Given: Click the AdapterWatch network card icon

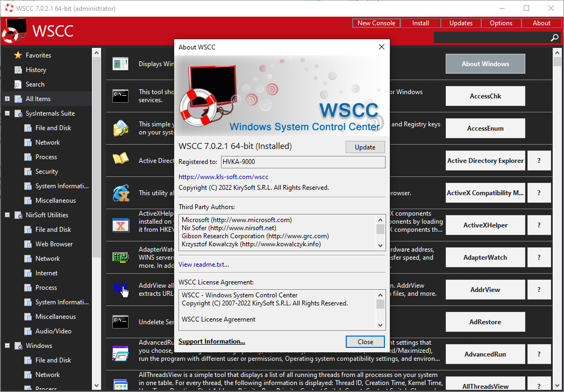Looking at the screenshot, I should click(x=120, y=257).
